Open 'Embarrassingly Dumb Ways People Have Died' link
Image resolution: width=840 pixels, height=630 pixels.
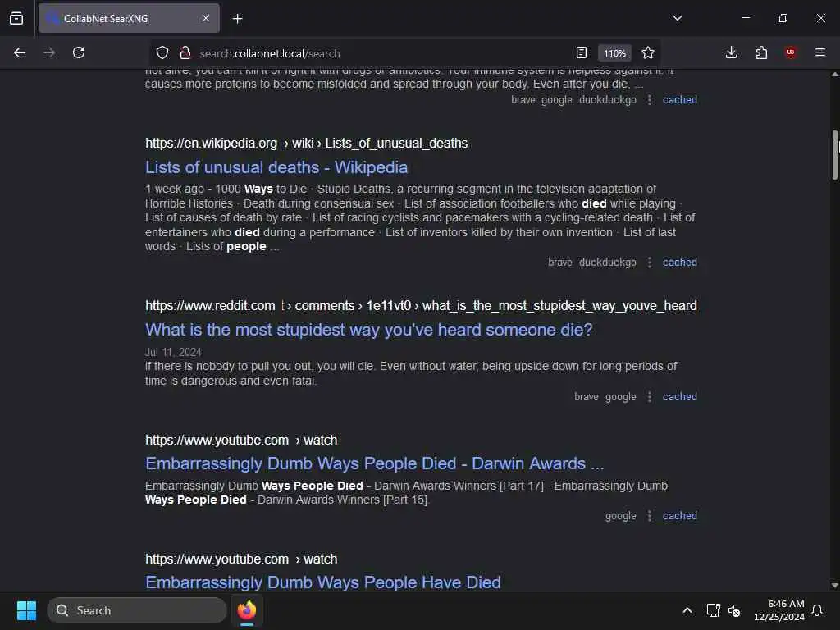click(323, 582)
